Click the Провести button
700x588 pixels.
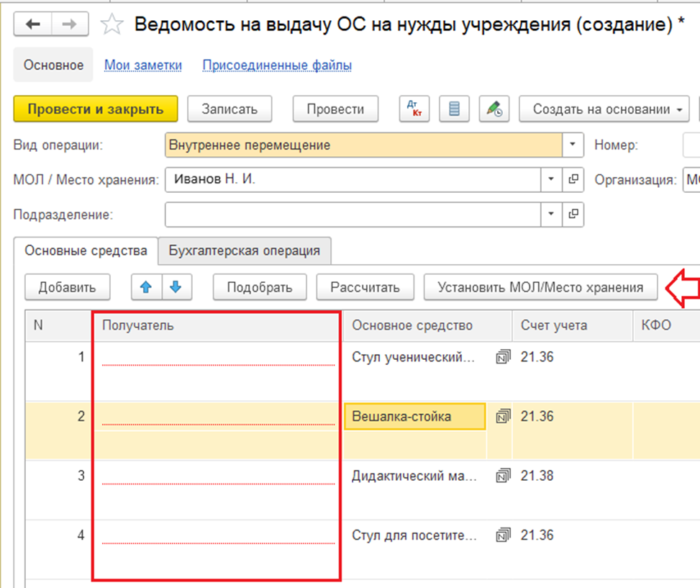pos(335,109)
